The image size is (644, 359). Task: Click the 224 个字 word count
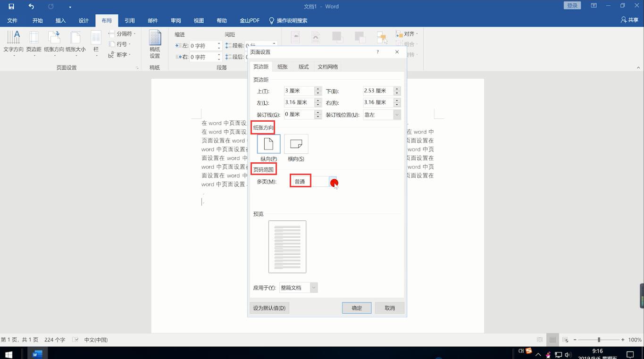(55, 340)
